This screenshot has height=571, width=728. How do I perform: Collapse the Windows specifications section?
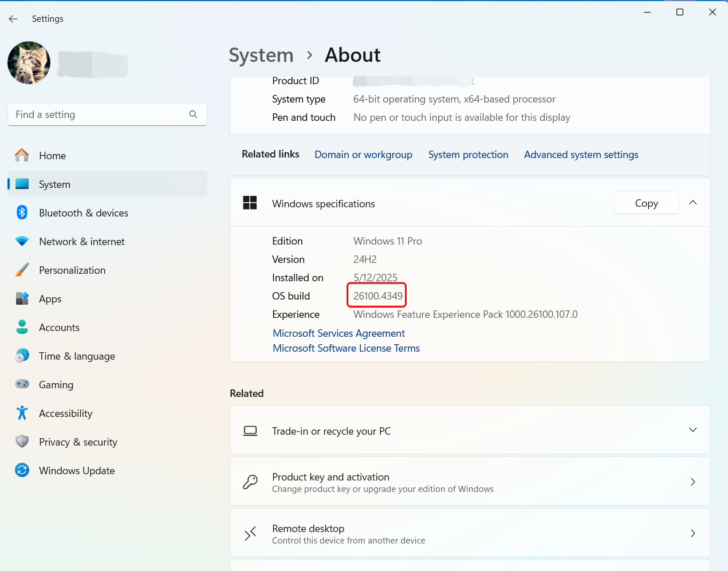point(692,202)
